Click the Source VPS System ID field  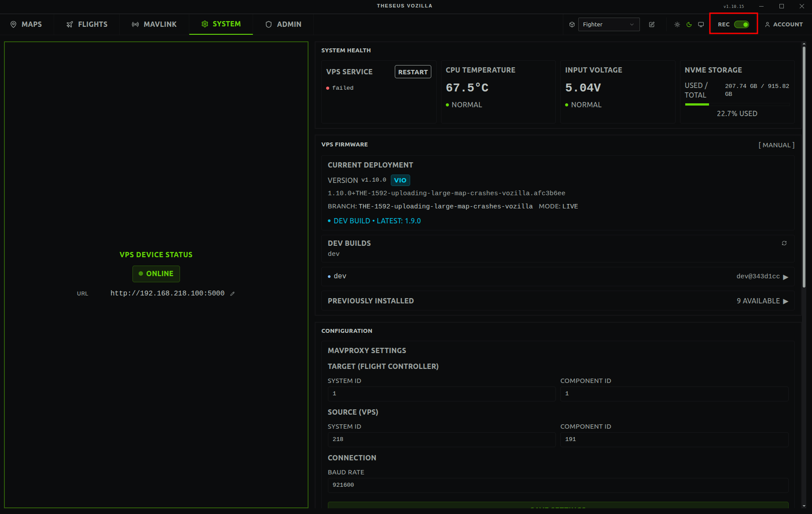[441, 439]
